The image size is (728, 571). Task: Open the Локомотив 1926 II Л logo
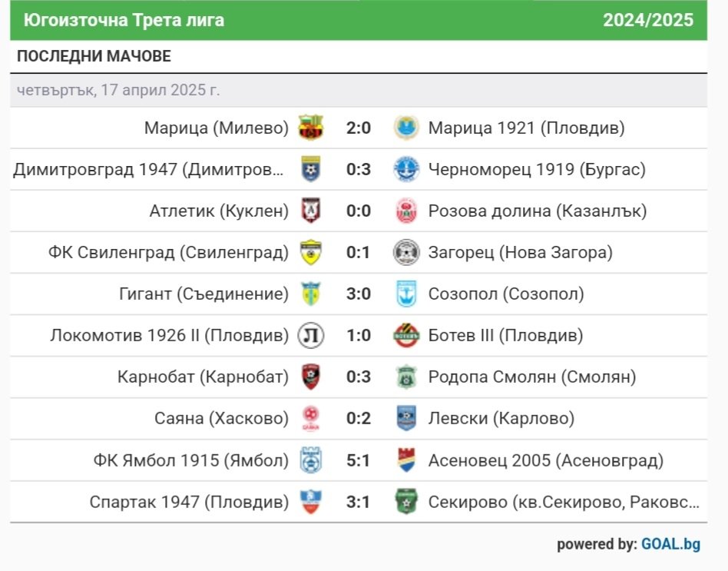tap(310, 335)
